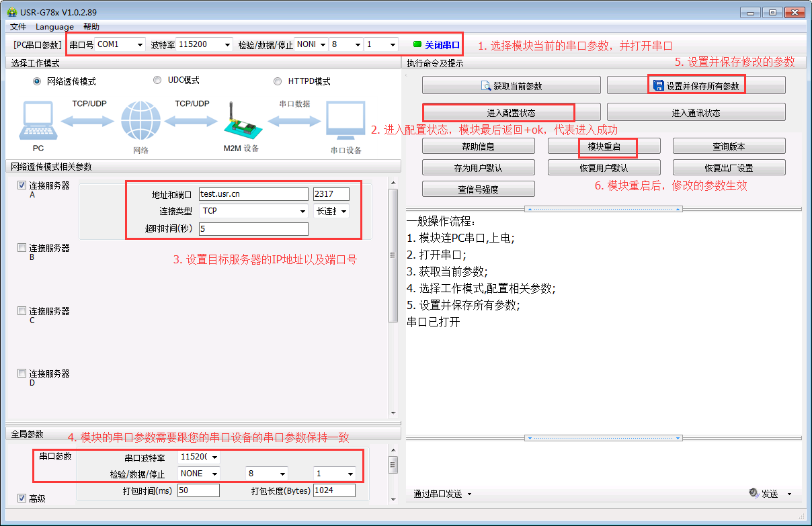This screenshot has width=812, height=526.
Task: Open the Language menu
Action: pyautogui.click(x=54, y=27)
